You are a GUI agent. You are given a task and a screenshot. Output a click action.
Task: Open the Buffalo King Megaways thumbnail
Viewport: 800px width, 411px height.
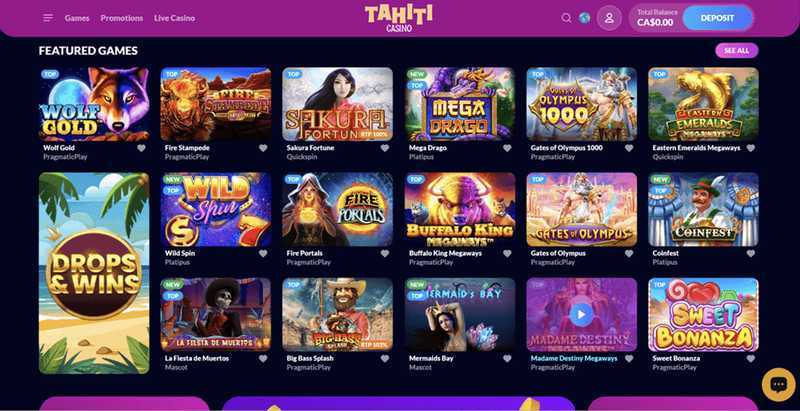click(460, 210)
